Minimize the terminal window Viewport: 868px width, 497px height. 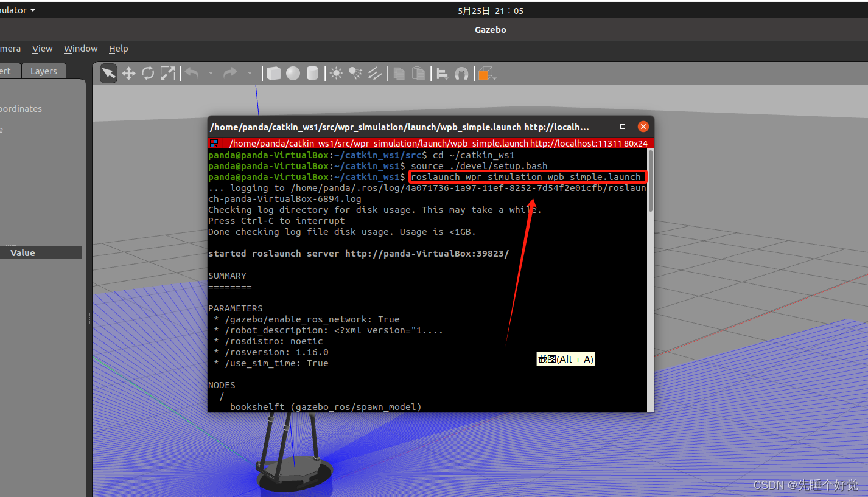pos(602,127)
